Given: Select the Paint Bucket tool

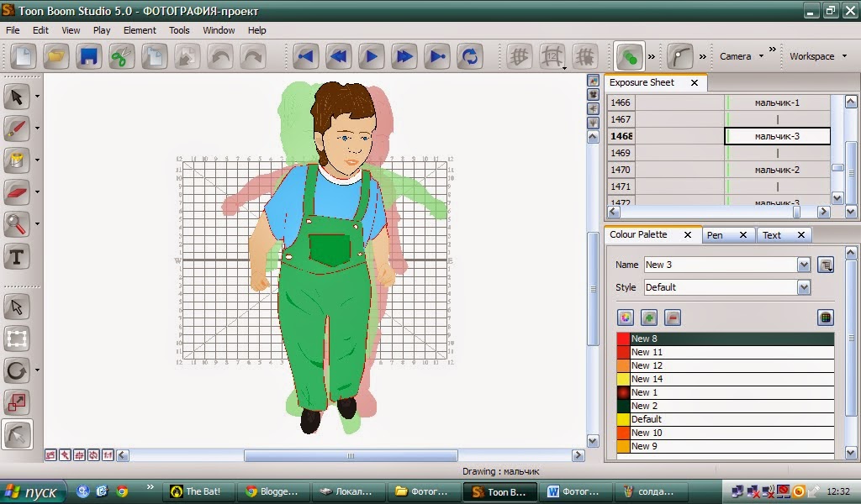Looking at the screenshot, I should (x=15, y=160).
